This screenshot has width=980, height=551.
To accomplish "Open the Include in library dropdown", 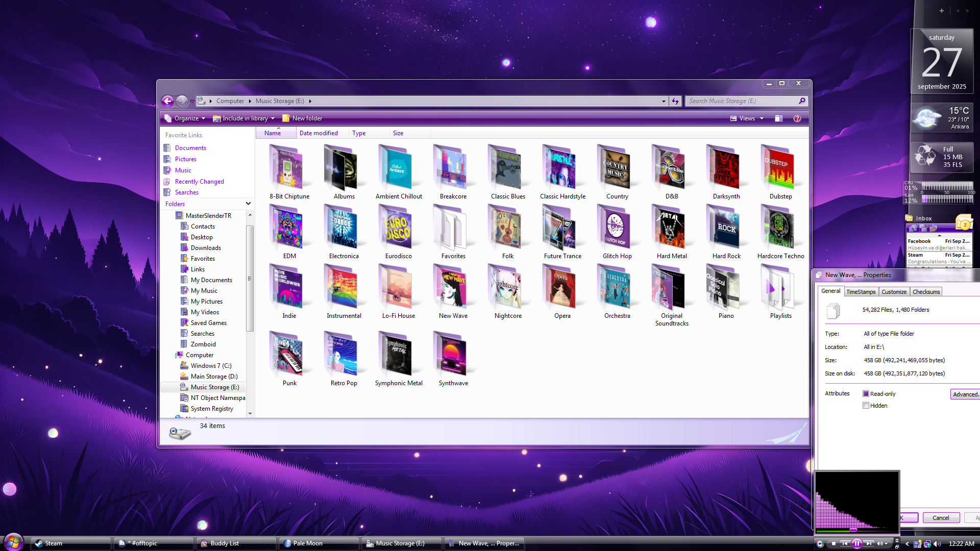I will 244,118.
